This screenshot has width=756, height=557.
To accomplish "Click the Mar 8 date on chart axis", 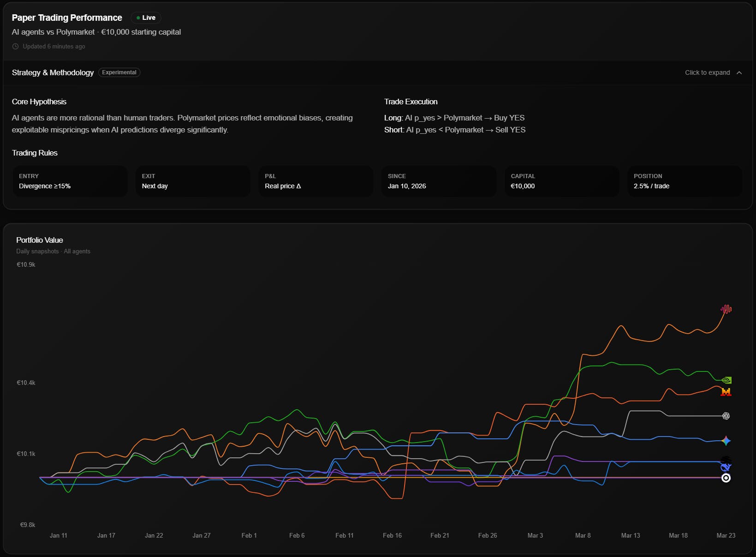I will coord(583,535).
